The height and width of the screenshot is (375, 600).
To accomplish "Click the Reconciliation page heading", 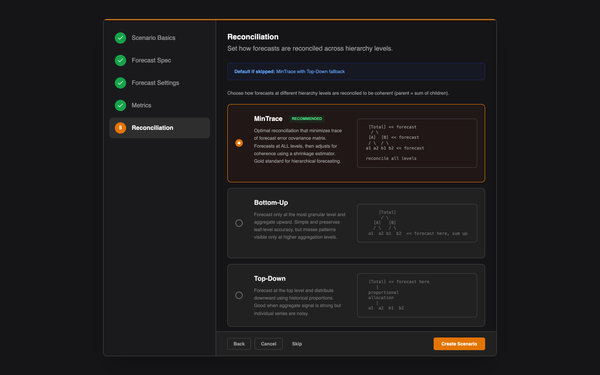I will pyautogui.click(x=253, y=37).
